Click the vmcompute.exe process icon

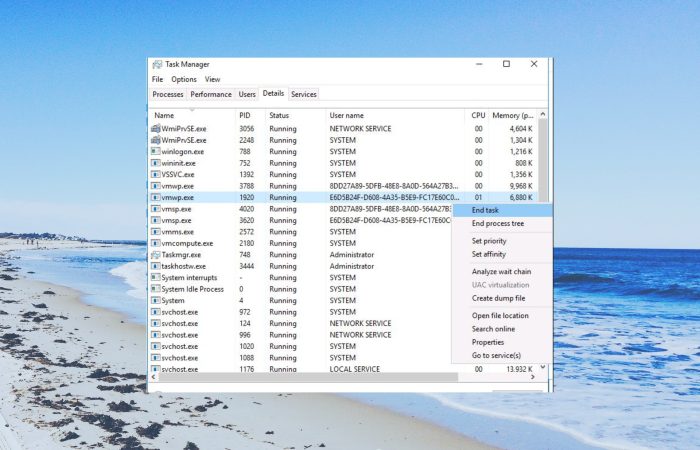[x=155, y=243]
